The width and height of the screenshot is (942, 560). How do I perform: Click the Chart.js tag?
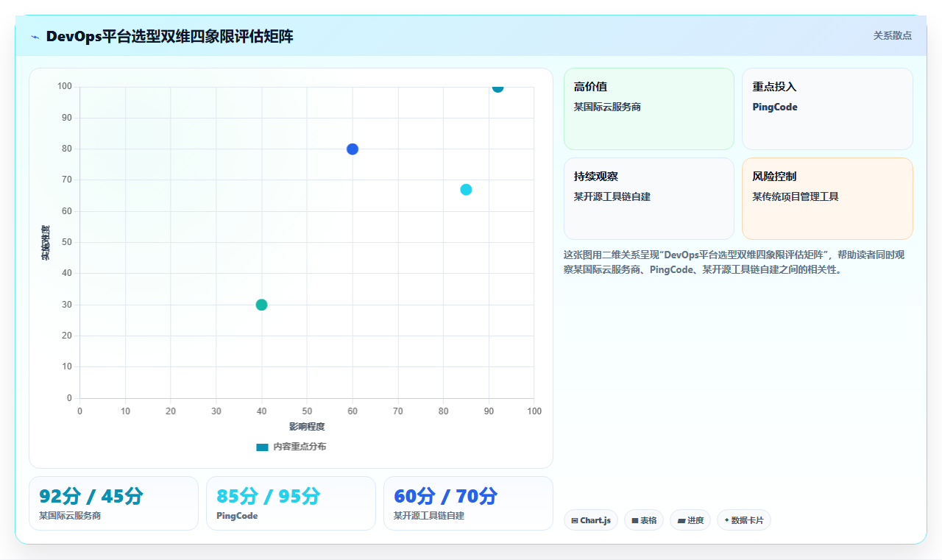(x=591, y=520)
